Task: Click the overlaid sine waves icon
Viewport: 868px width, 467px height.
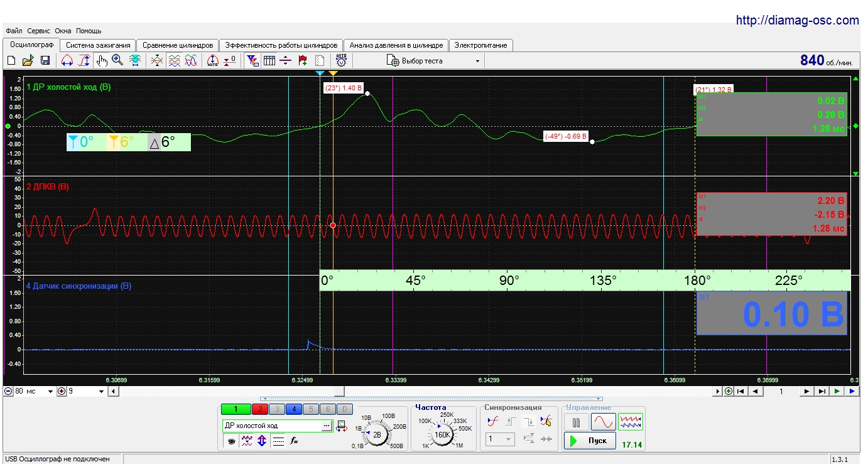Action: (x=192, y=61)
